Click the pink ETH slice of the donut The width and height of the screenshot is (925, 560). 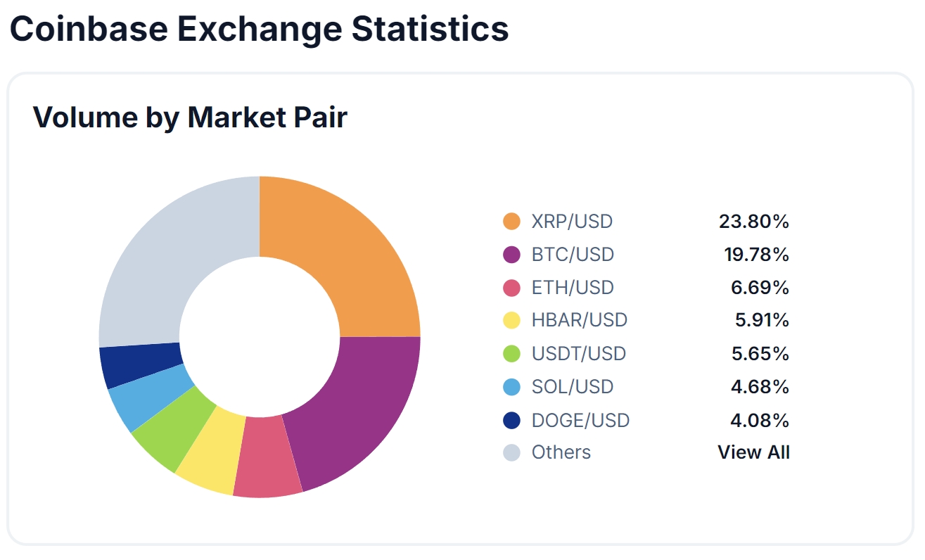point(266,457)
